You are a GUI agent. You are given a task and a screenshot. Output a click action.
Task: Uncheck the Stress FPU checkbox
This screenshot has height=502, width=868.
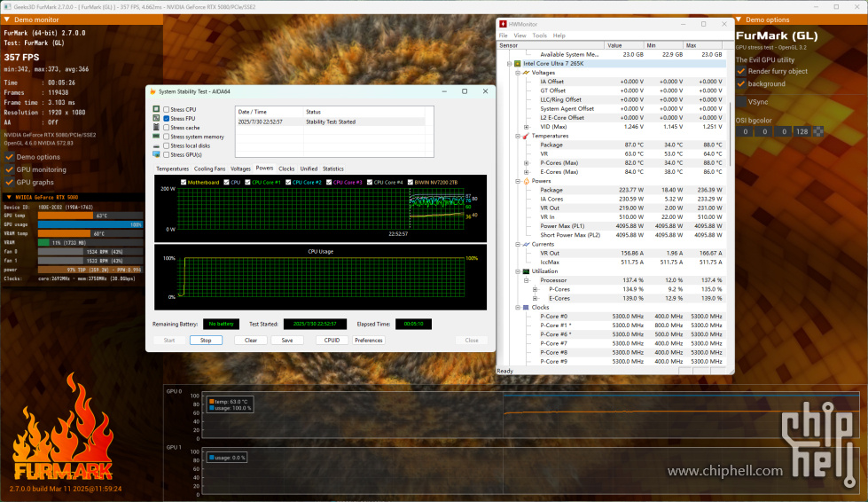(166, 119)
